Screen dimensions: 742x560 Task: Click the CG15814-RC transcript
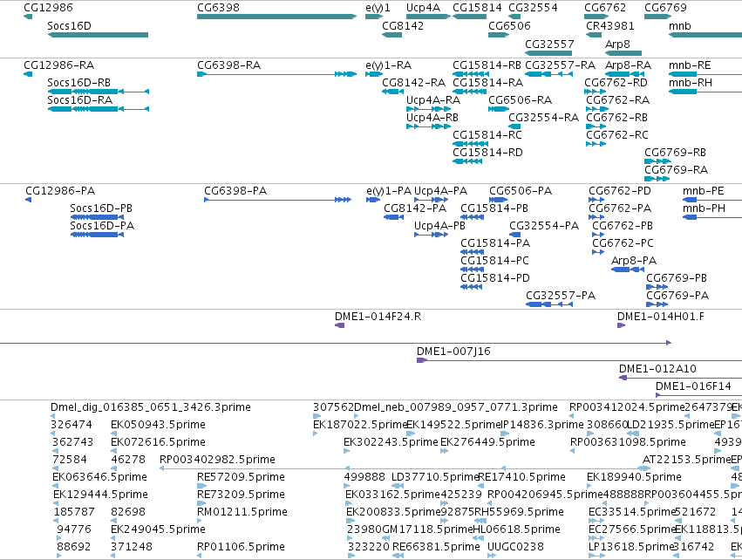[470, 144]
